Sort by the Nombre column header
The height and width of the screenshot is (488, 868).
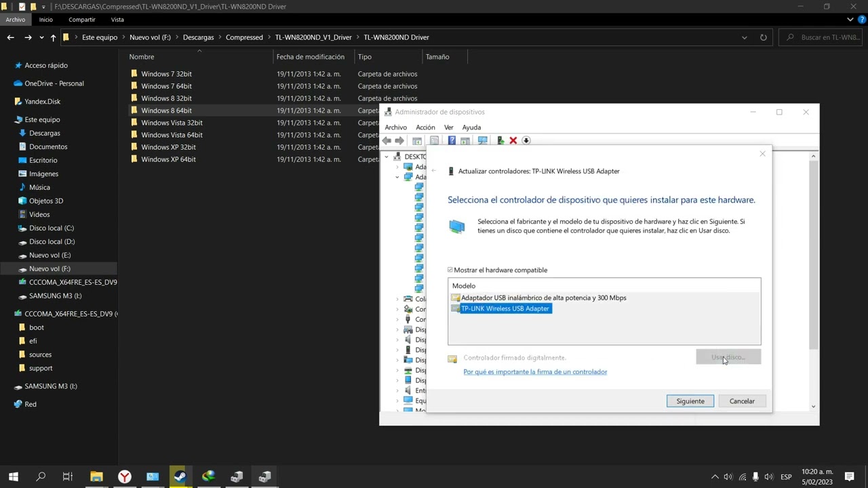(x=142, y=57)
